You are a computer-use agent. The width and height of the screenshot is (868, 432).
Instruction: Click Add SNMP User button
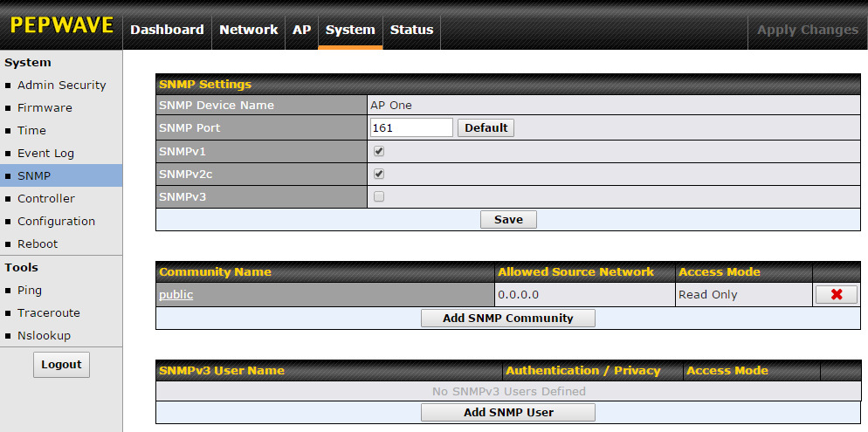click(x=508, y=412)
